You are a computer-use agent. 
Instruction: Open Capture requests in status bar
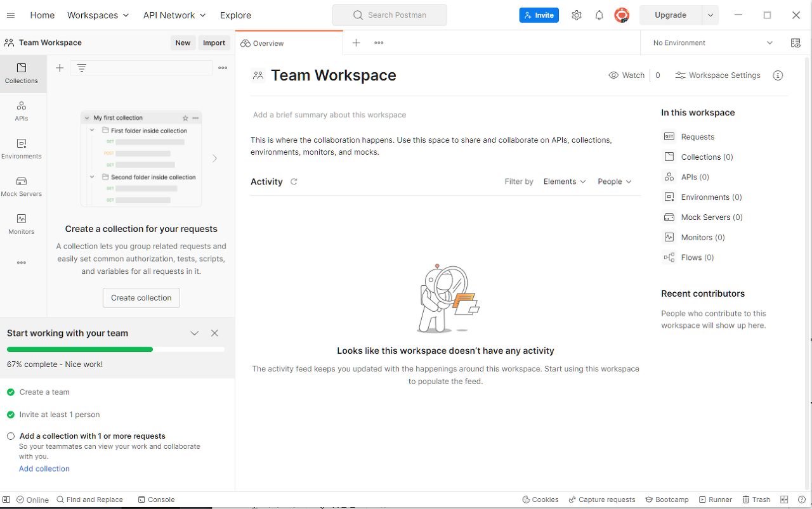[x=602, y=499]
